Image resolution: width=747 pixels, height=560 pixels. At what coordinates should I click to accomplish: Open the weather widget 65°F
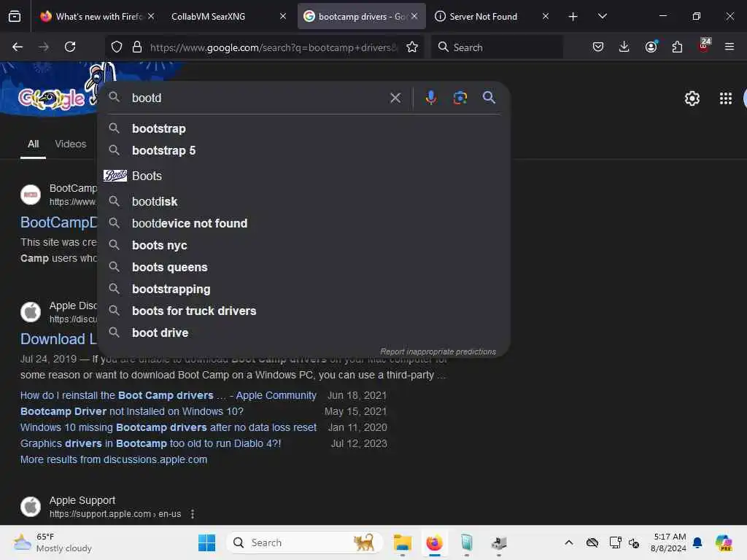tap(53, 542)
